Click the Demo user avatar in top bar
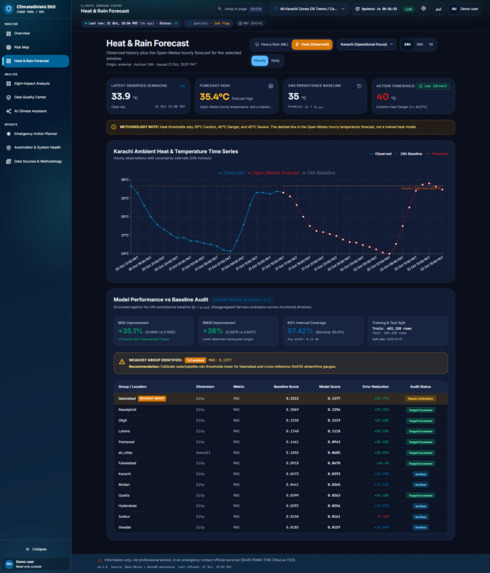Screen dimensions: 490x573 (454, 9)
